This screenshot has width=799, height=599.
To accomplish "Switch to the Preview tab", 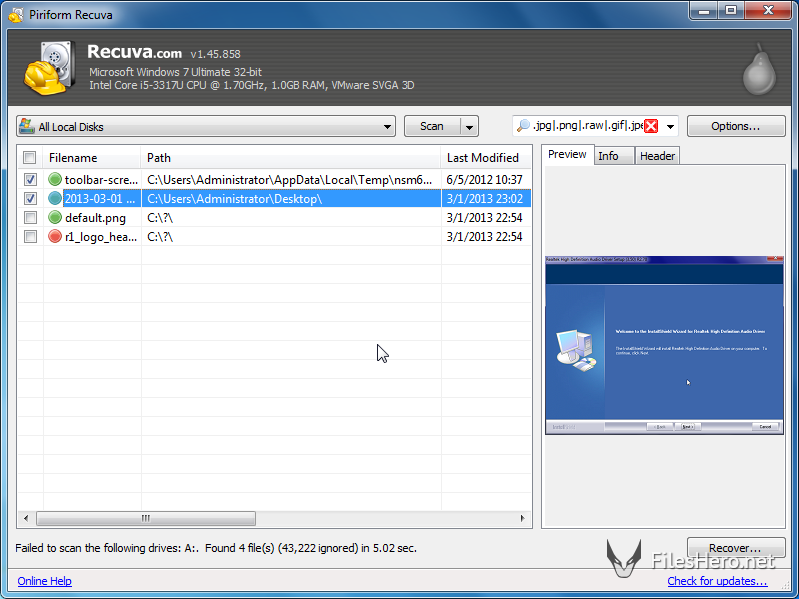I will point(567,154).
